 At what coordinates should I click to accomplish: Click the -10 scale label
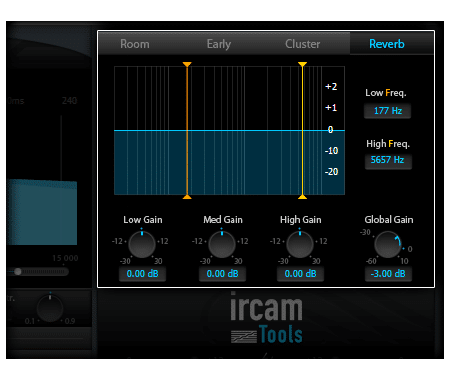pyautogui.click(x=331, y=151)
